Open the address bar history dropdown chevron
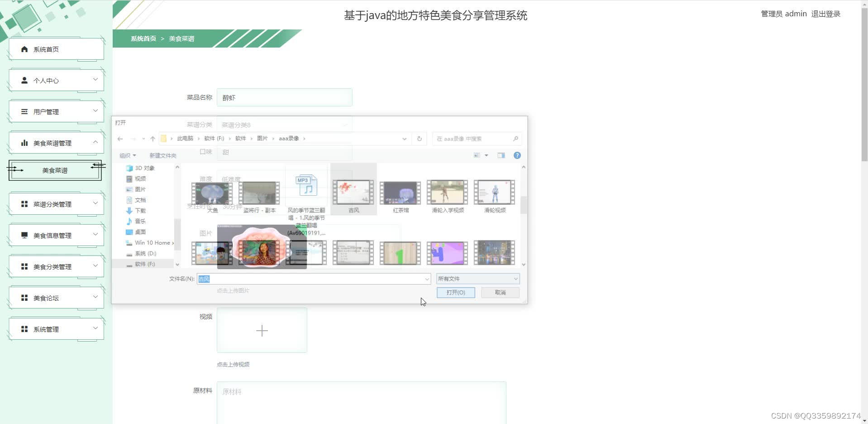 click(x=404, y=139)
